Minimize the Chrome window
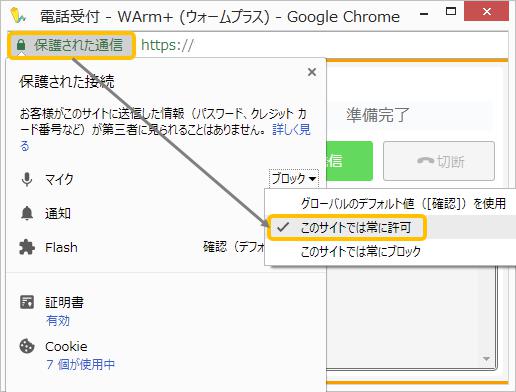This screenshot has width=516, height=392. (x=424, y=14)
